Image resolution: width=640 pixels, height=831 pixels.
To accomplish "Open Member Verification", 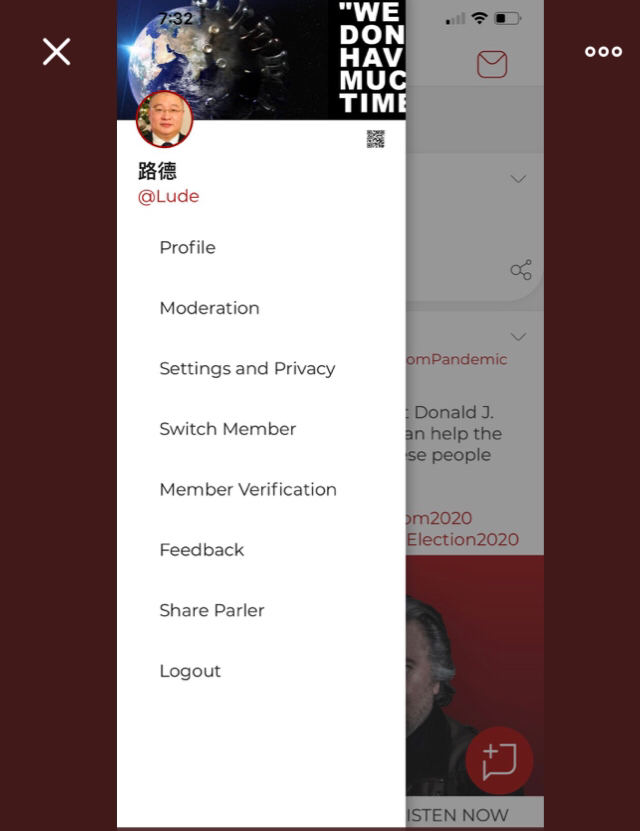I will [248, 489].
